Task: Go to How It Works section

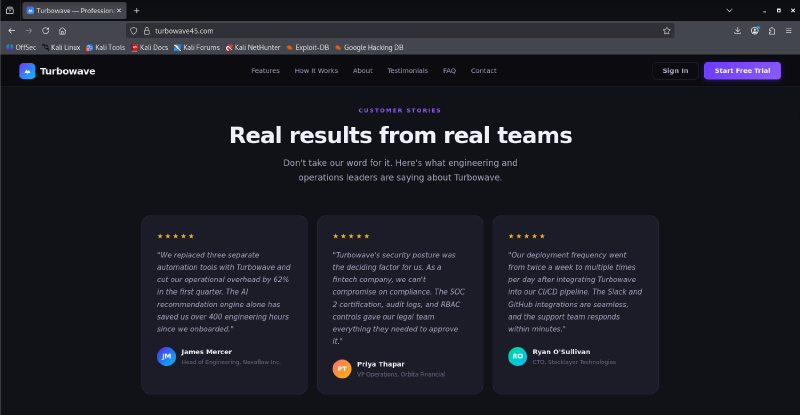Action: coord(316,71)
